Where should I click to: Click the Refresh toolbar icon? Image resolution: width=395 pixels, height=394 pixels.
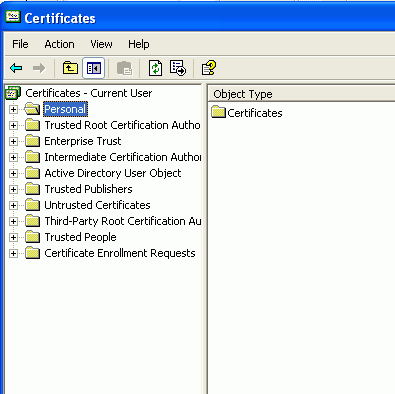pyautogui.click(x=155, y=68)
